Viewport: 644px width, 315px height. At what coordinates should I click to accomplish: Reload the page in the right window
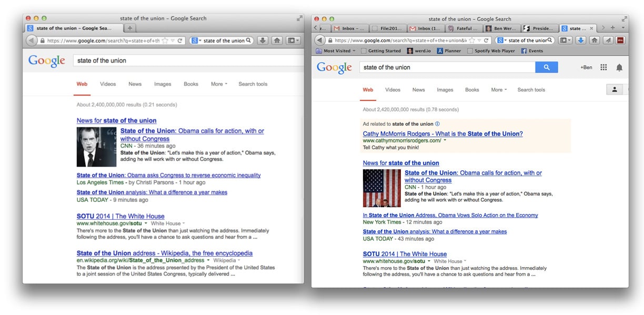485,40
